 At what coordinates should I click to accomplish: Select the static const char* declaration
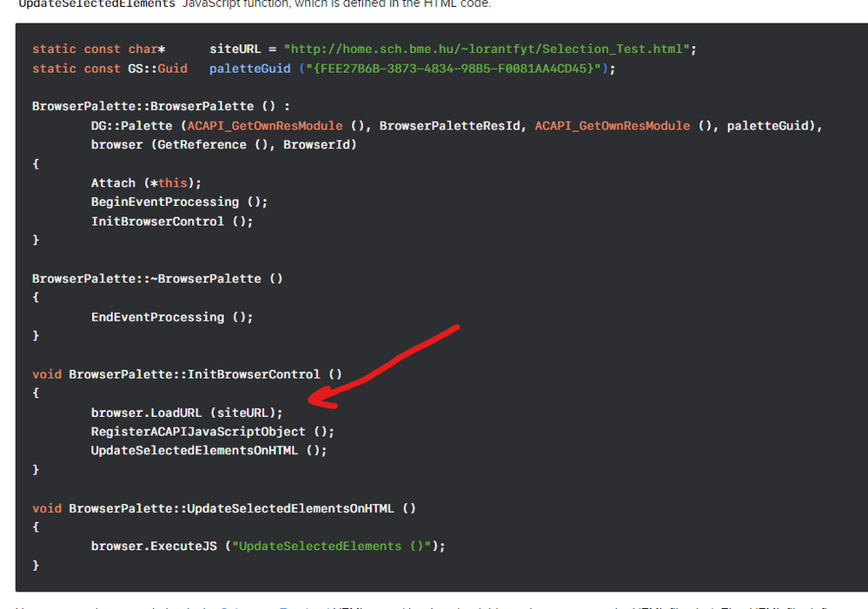[96, 49]
